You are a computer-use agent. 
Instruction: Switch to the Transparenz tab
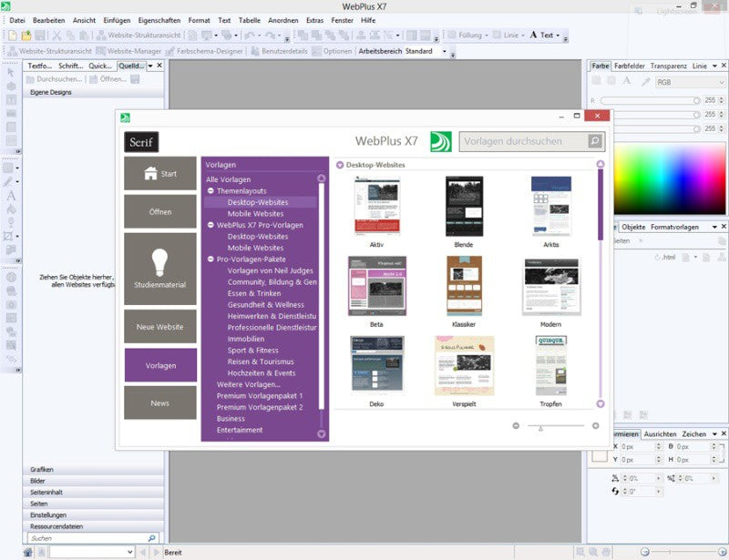[x=668, y=66]
